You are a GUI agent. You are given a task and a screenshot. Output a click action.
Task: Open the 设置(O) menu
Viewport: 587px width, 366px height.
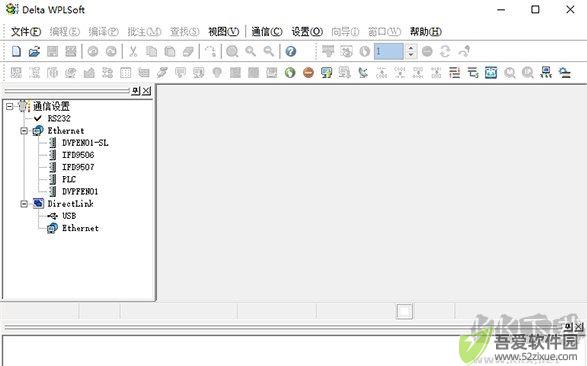pos(307,32)
